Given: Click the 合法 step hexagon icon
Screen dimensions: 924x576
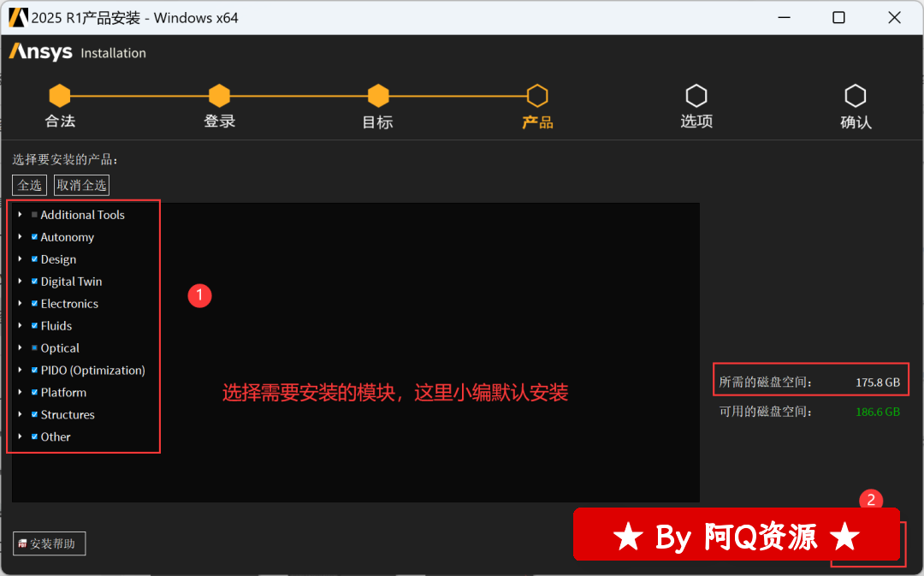Looking at the screenshot, I should [x=60, y=96].
